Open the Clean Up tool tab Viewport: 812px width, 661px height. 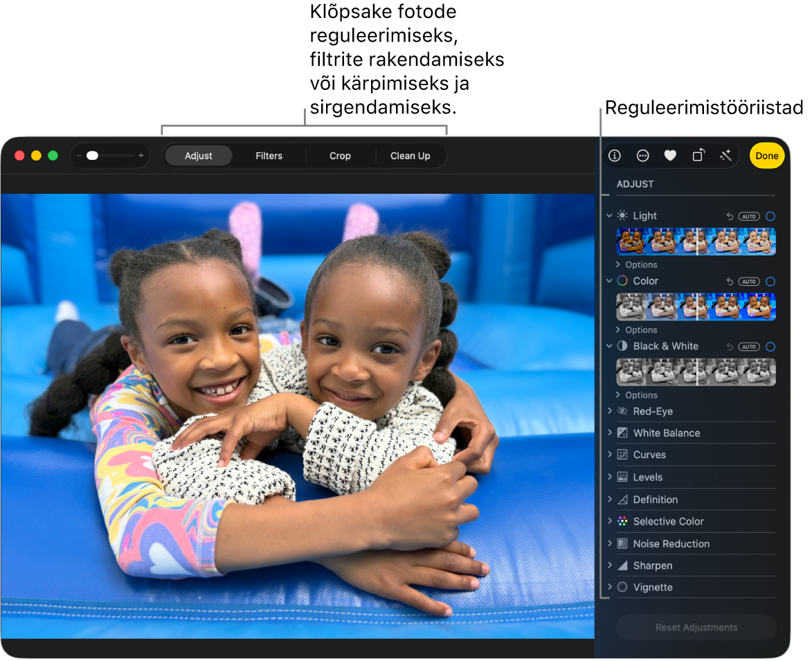410,156
